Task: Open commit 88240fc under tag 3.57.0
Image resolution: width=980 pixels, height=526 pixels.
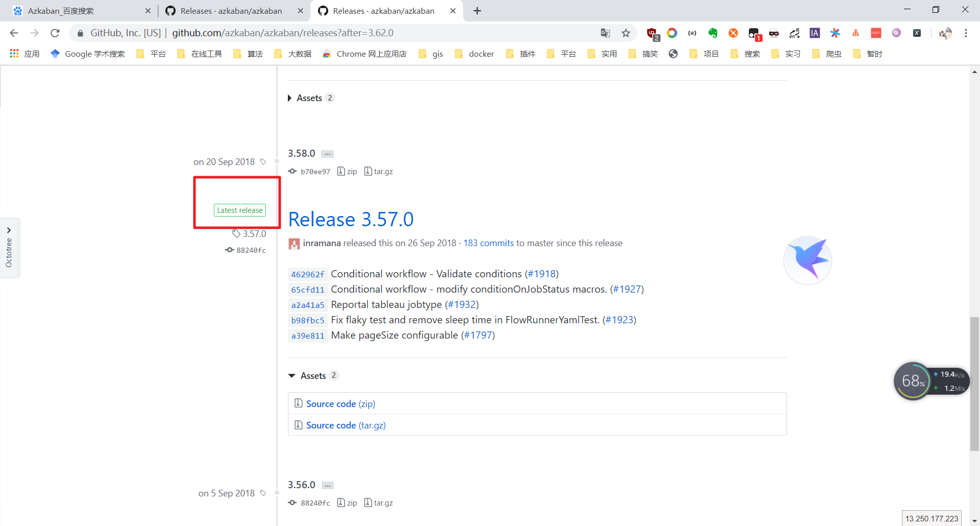Action: click(246, 250)
